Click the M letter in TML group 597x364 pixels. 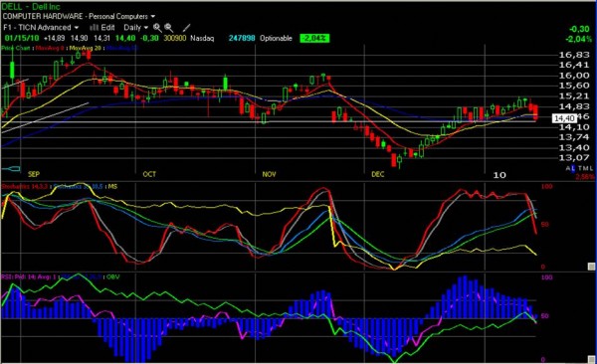(x=586, y=168)
